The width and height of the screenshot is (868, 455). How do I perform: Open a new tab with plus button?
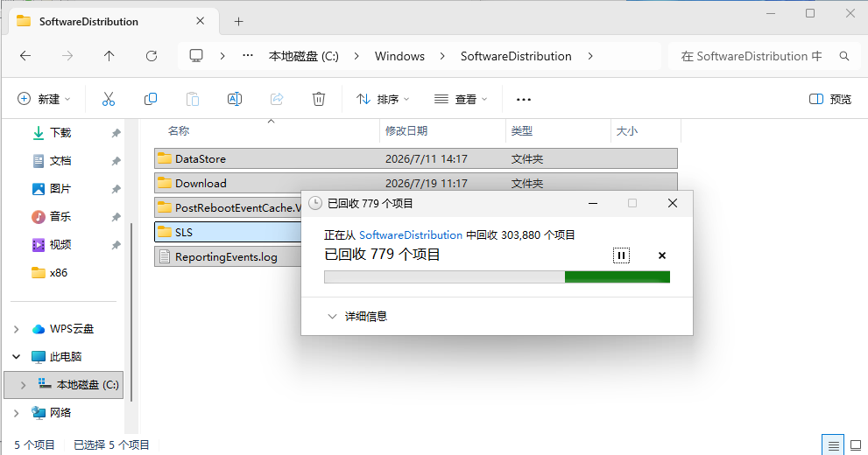(x=238, y=22)
